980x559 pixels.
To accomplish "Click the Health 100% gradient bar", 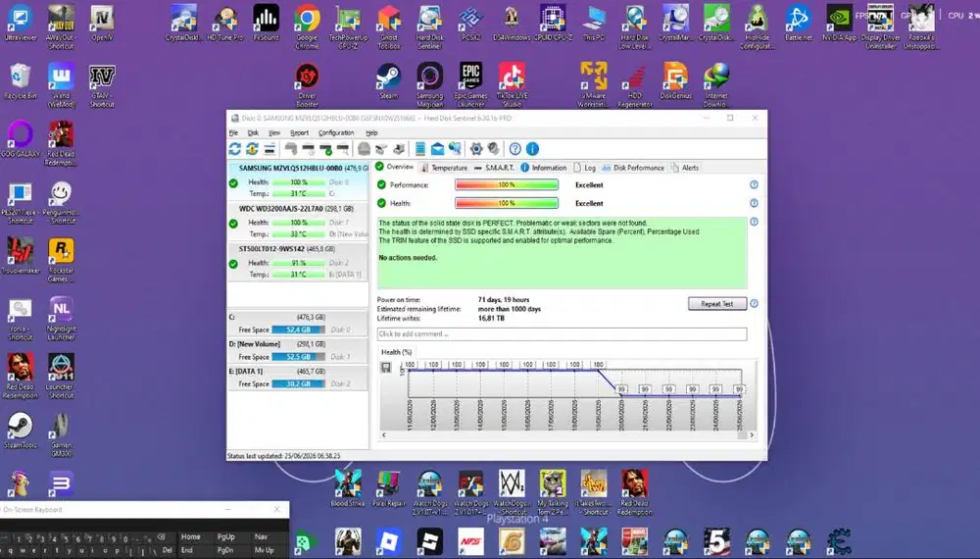I will pos(507,203).
